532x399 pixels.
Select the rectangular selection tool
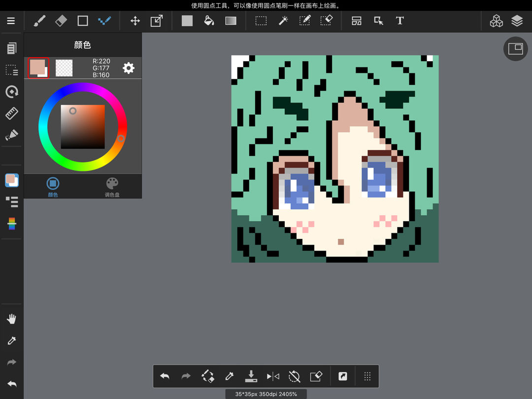tap(261, 21)
